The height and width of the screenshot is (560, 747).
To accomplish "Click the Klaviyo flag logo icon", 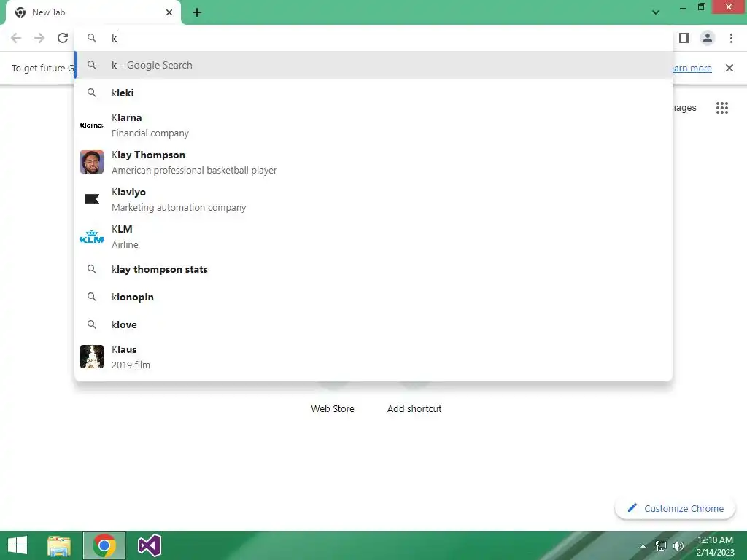I will 91,199.
